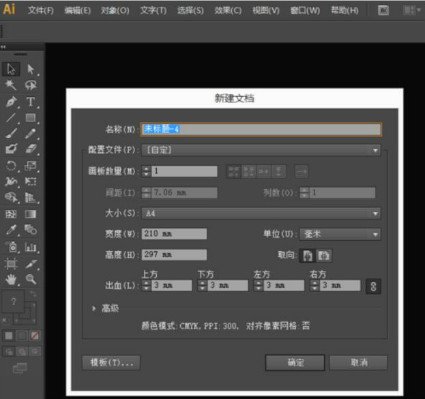Select the Lasso tool
This screenshot has width=425, height=399.
30,85
